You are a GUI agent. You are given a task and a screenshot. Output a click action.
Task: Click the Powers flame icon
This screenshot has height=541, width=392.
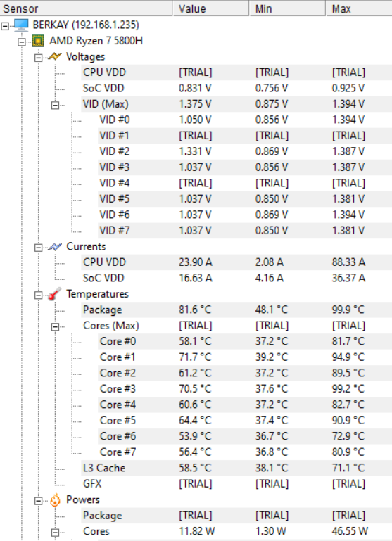click(55, 499)
